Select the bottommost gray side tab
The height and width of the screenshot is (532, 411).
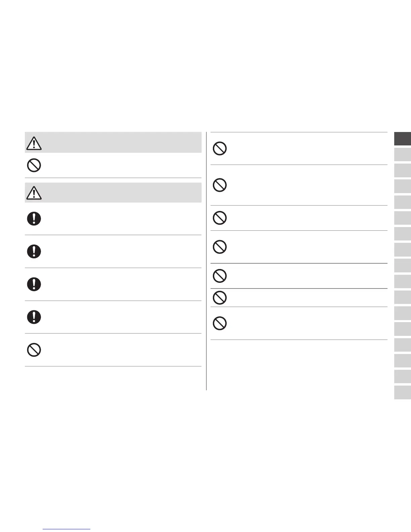tap(402, 392)
